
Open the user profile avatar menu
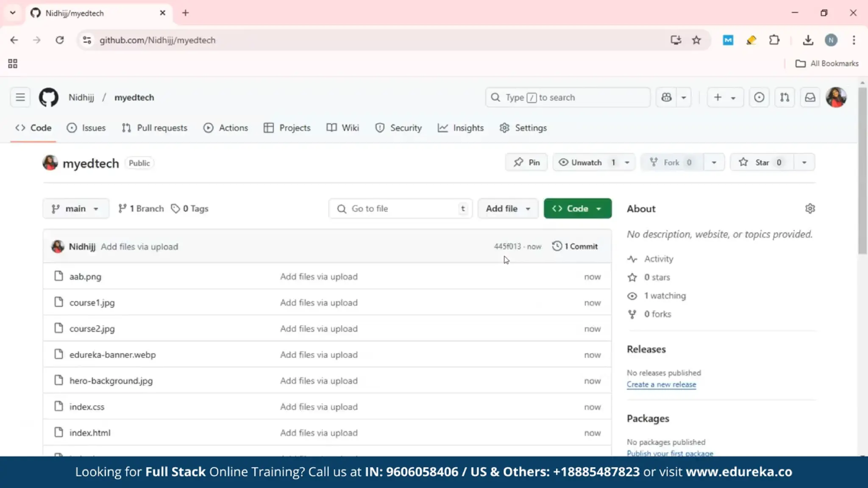coord(836,97)
